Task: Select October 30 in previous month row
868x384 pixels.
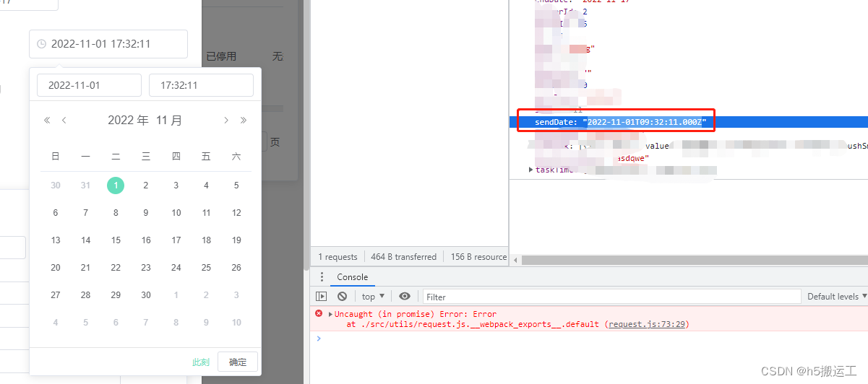Action: coord(56,186)
